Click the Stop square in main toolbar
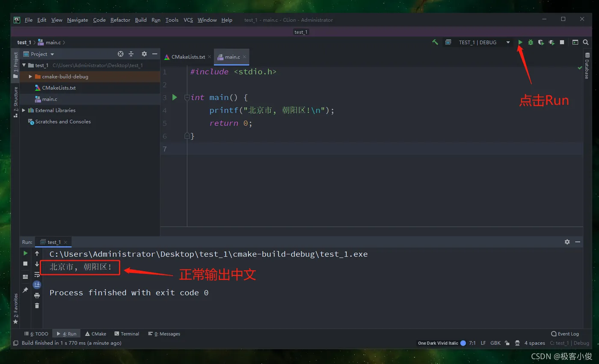This screenshot has width=599, height=364. 562,42
